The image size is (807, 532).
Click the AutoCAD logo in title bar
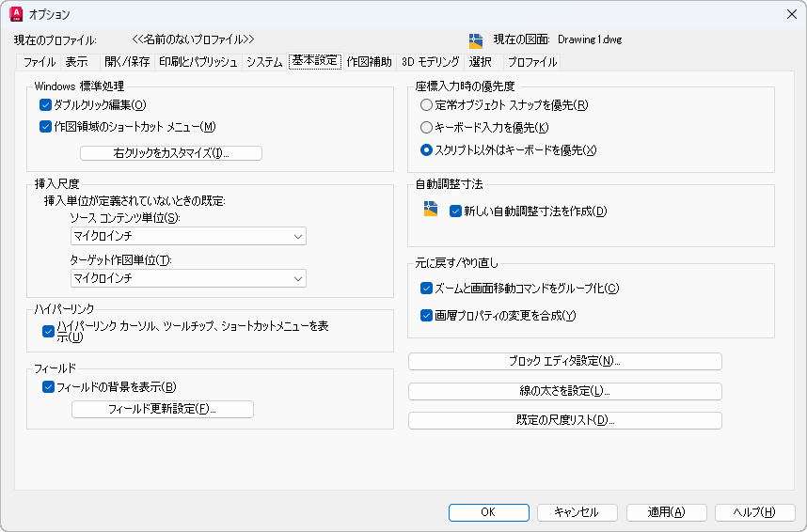[x=16, y=14]
